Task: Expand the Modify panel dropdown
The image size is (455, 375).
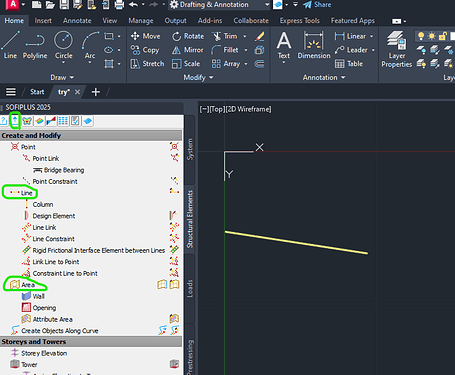Action: click(x=198, y=77)
